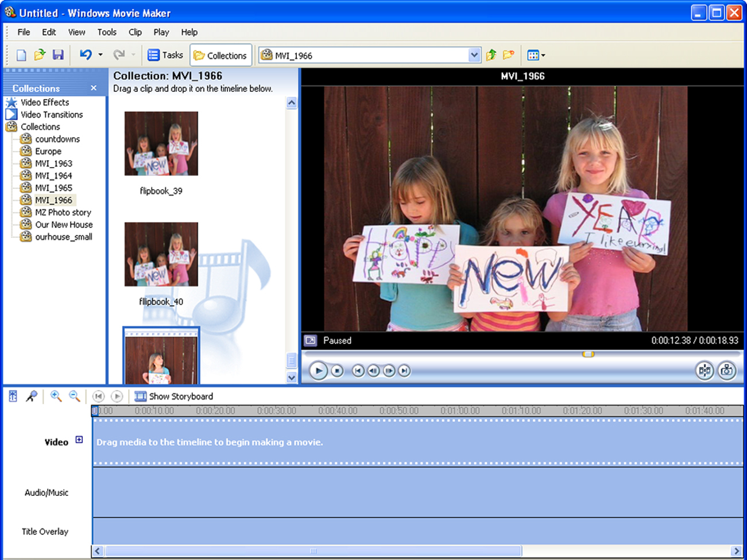
Task: Click the New Project toolbar icon
Action: pos(21,55)
